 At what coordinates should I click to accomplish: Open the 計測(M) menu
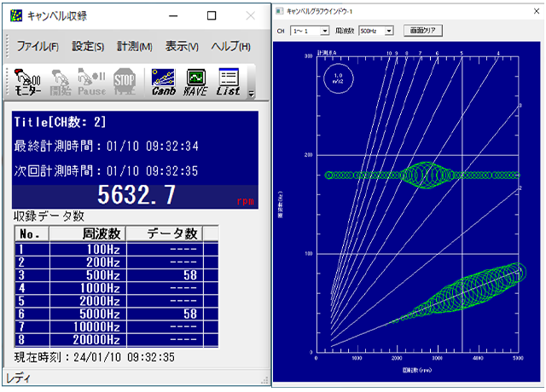135,46
